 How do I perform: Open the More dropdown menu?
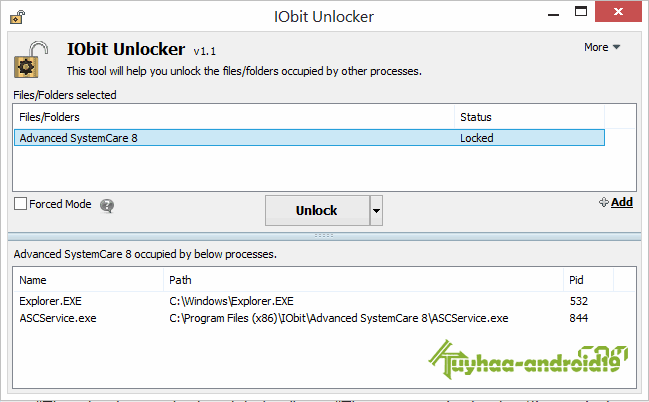pyautogui.click(x=602, y=47)
